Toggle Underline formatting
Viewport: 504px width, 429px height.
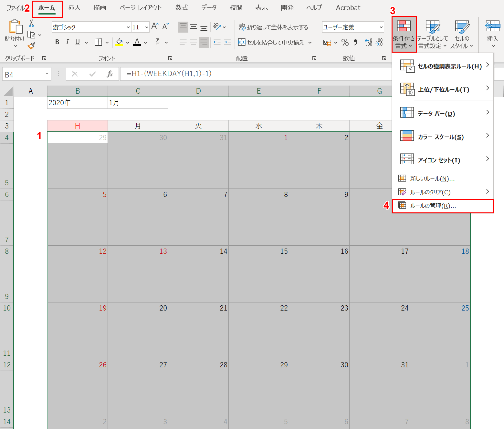(78, 42)
